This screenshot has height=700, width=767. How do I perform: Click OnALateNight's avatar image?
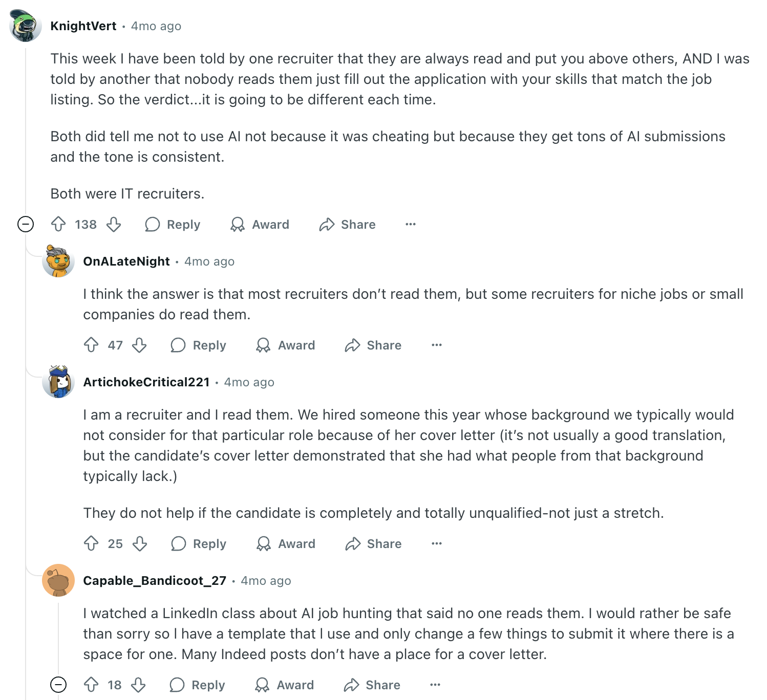[58, 261]
